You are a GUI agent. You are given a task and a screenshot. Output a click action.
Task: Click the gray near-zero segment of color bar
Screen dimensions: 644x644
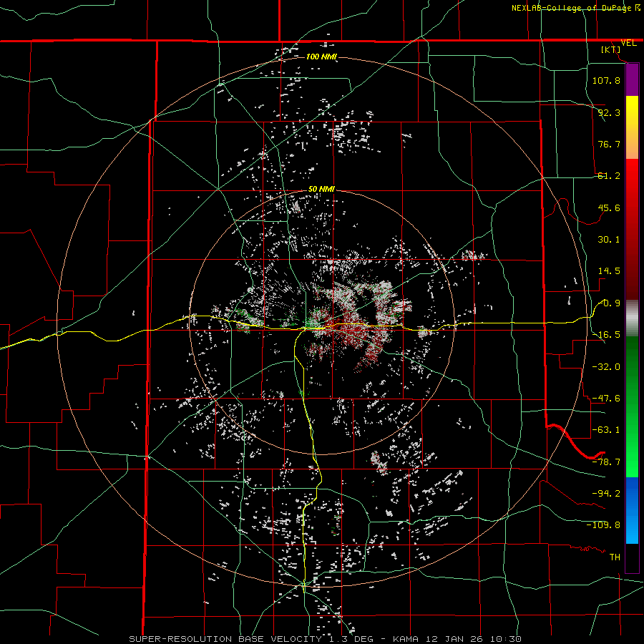pyautogui.click(x=632, y=318)
